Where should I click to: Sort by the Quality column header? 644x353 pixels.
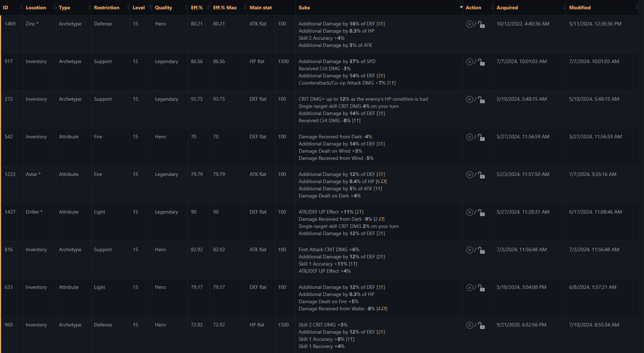click(x=163, y=8)
